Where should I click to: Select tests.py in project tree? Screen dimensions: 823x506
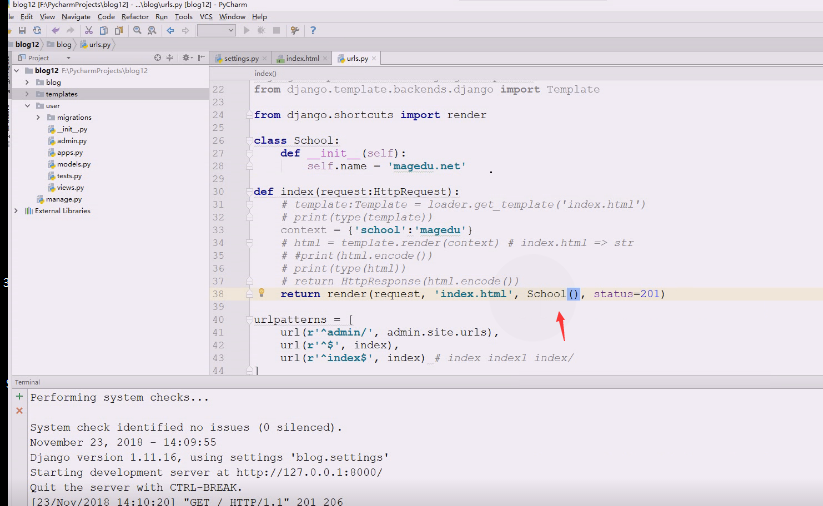(65, 176)
